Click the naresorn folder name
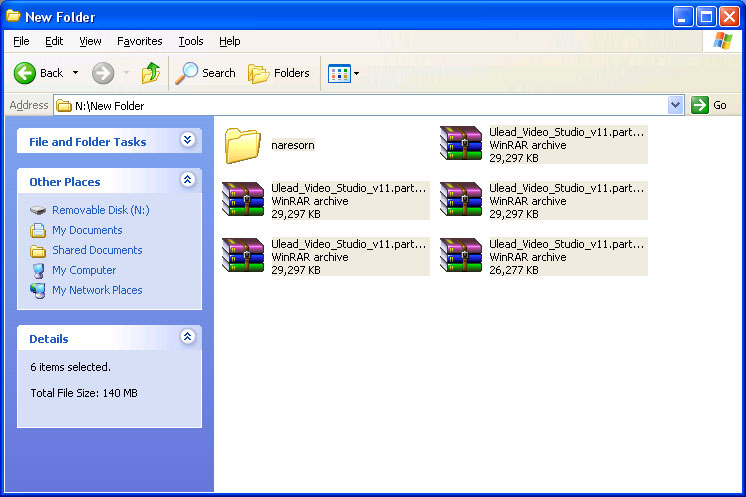 click(293, 145)
